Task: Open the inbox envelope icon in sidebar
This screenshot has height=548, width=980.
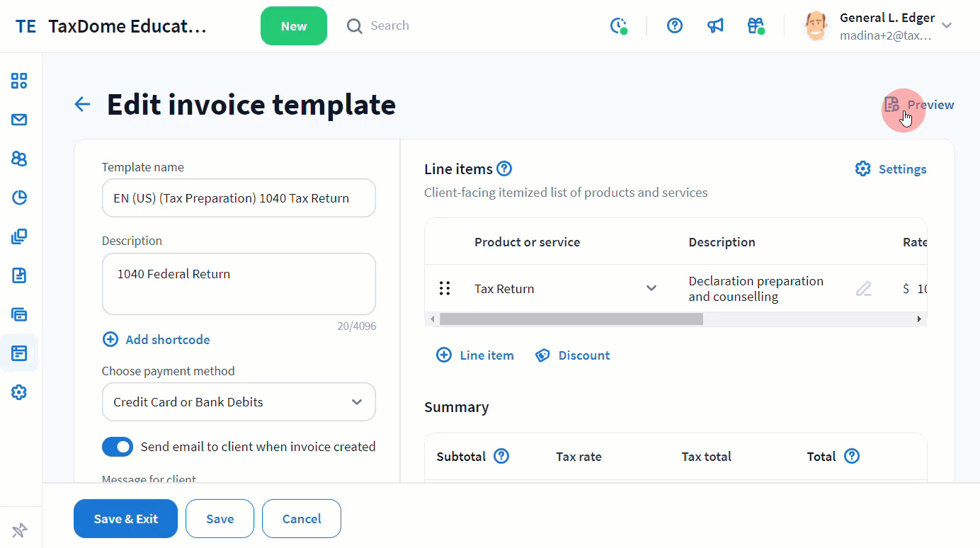Action: [x=19, y=120]
